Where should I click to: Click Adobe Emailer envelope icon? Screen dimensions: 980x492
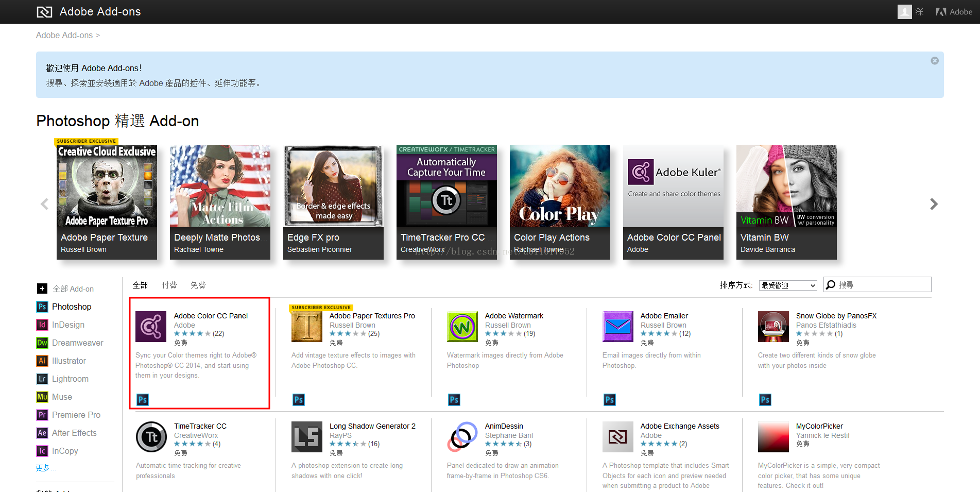coord(618,327)
